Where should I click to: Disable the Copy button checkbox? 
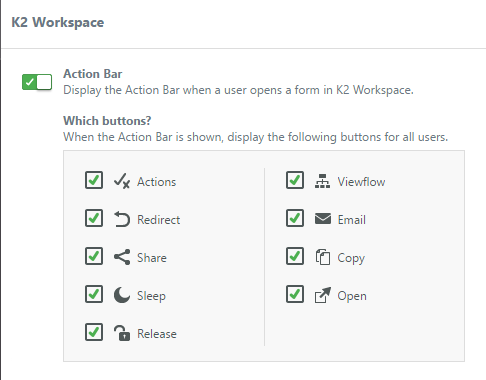coord(295,256)
